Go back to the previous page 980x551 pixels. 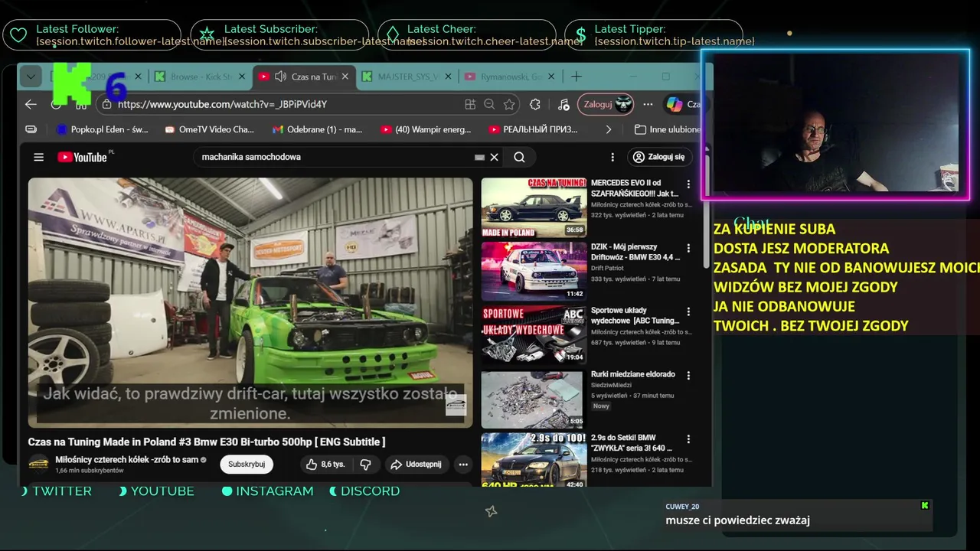coord(31,104)
